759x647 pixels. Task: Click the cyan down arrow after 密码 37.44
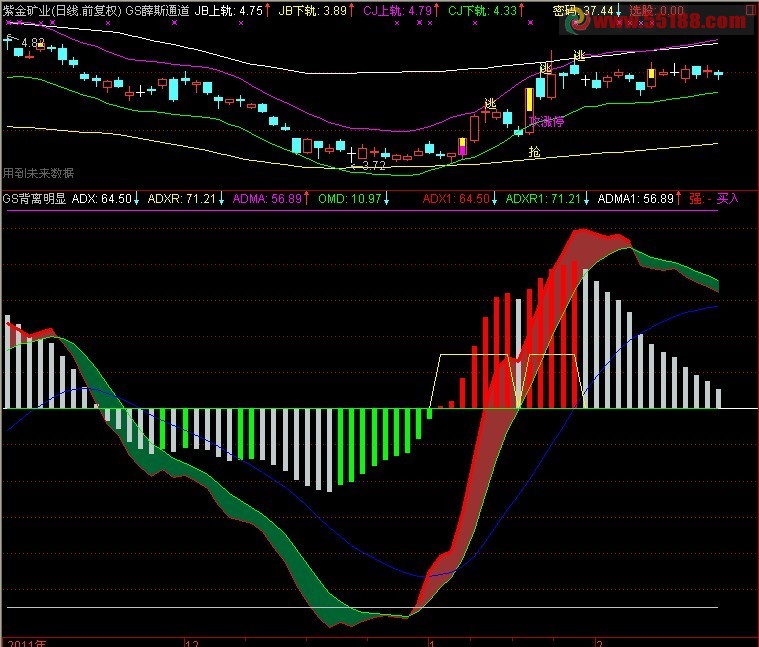pyautogui.click(x=619, y=10)
